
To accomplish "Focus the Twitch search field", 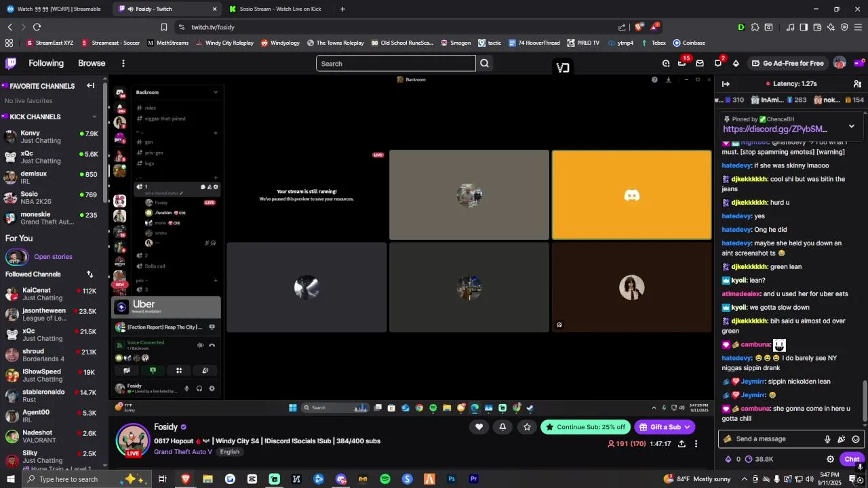I will (x=396, y=64).
